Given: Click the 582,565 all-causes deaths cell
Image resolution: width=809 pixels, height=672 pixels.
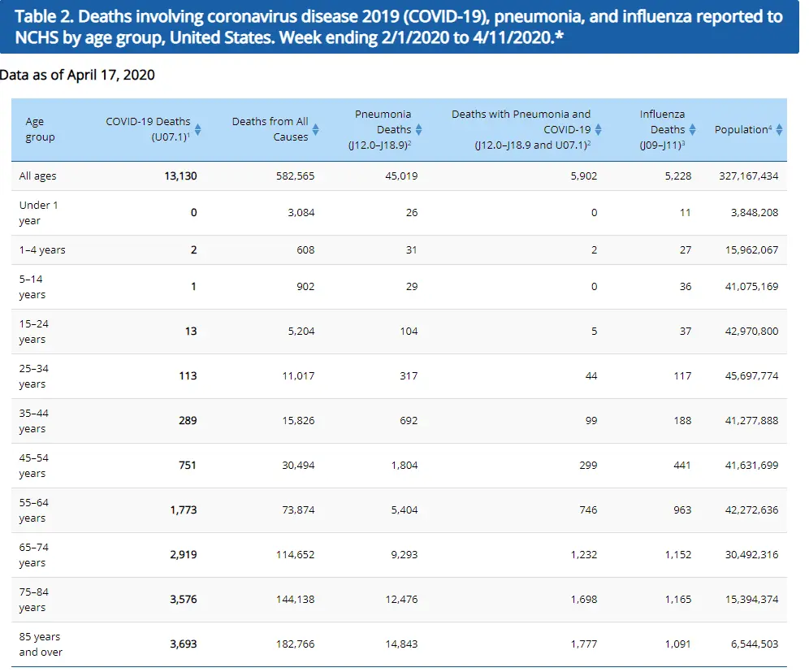Looking at the screenshot, I should tap(294, 176).
